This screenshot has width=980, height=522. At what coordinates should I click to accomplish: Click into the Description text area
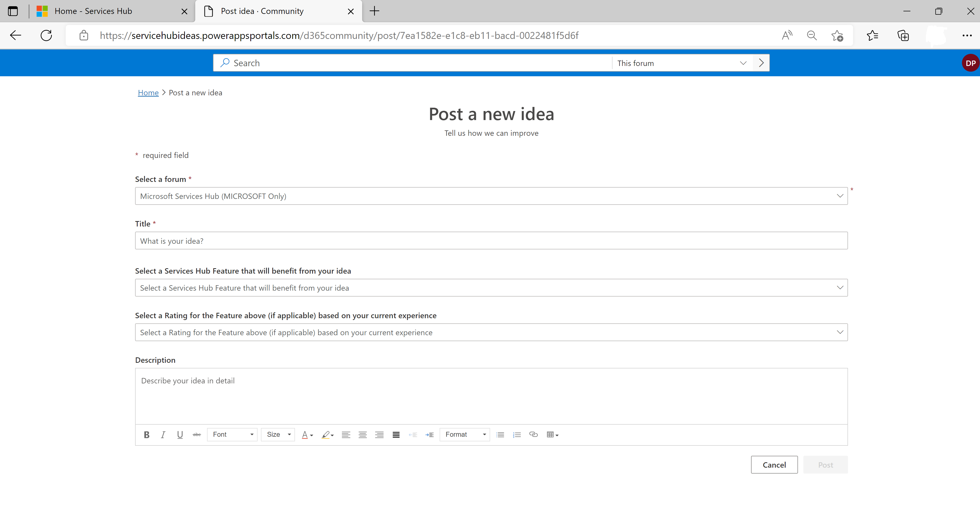click(x=491, y=396)
